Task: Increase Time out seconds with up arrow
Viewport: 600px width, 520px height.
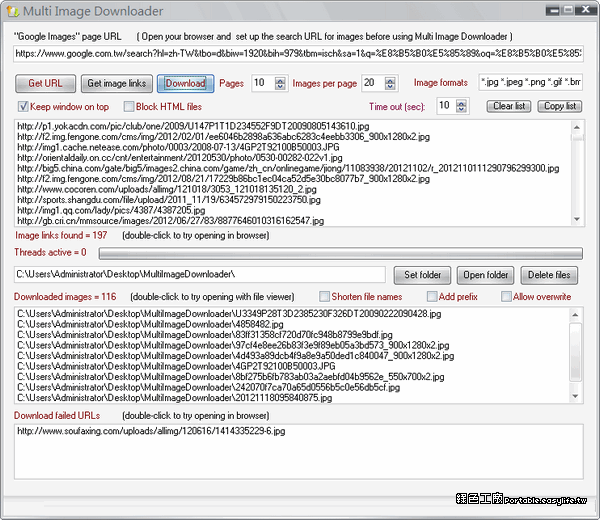Action: point(461,103)
